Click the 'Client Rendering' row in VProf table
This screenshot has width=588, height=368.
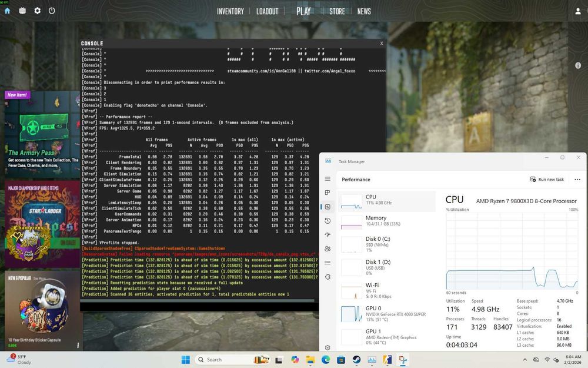coord(195,163)
